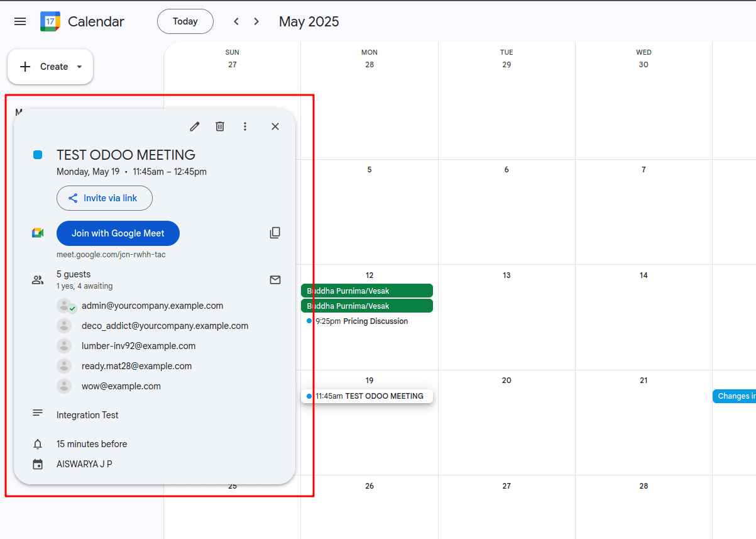756x539 pixels.
Task: Select Wednesday date 14
Action: point(644,275)
